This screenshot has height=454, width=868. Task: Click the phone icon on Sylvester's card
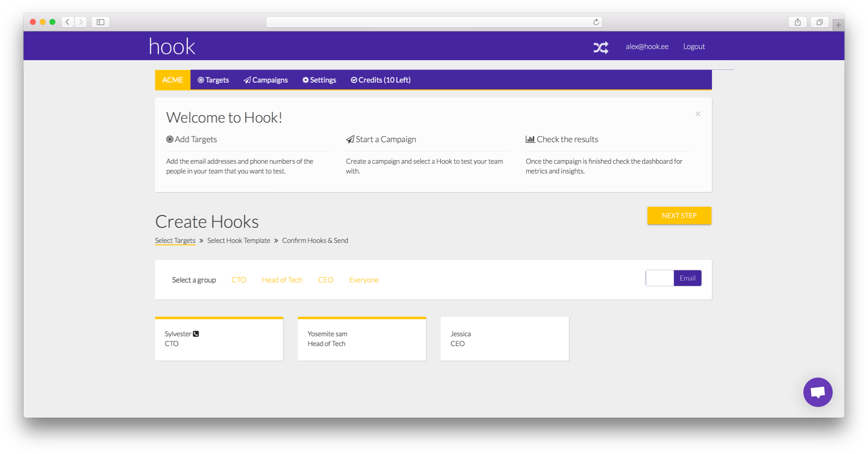[195, 333]
